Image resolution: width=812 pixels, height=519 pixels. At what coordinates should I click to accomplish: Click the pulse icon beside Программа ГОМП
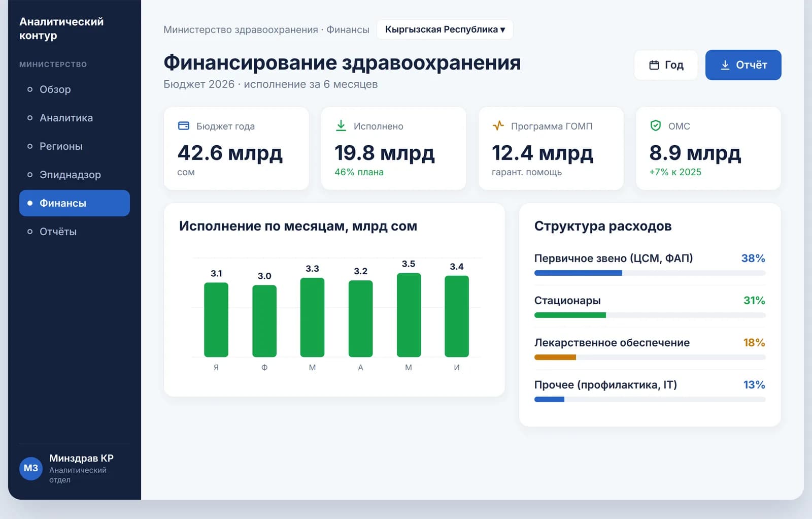point(498,125)
